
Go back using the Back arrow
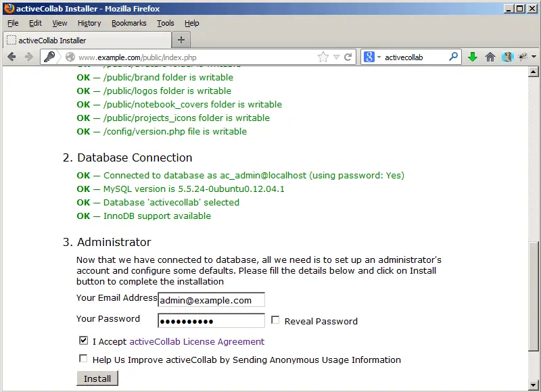(11, 57)
